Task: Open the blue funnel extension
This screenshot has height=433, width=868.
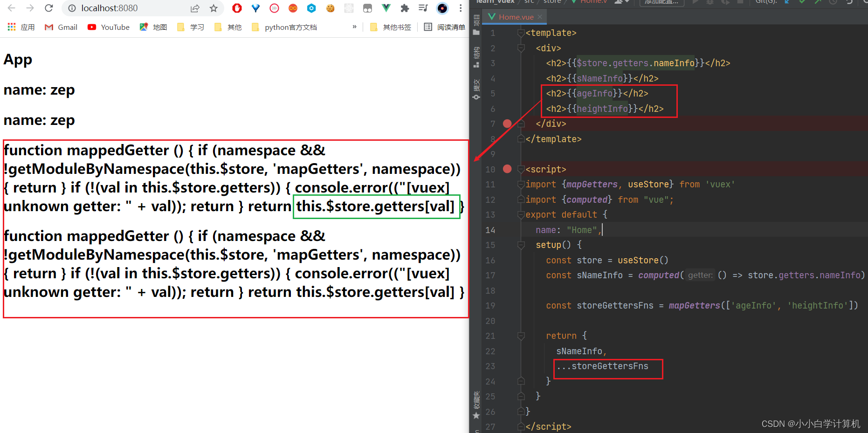Action: [x=255, y=8]
